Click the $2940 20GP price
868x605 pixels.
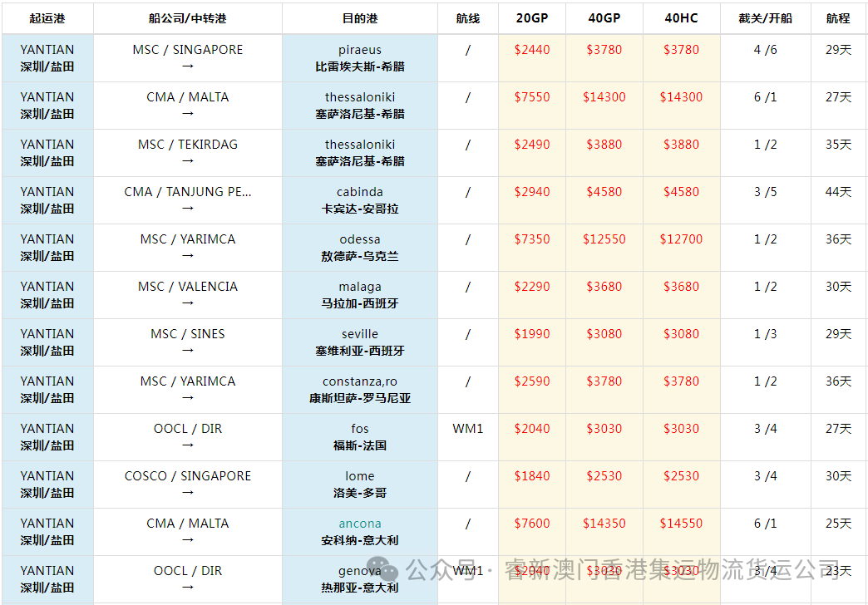[532, 192]
